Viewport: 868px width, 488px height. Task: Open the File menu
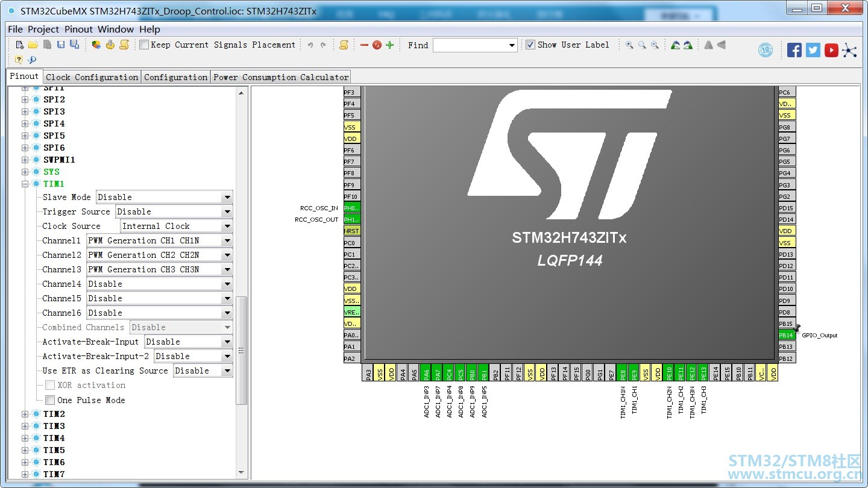[15, 29]
